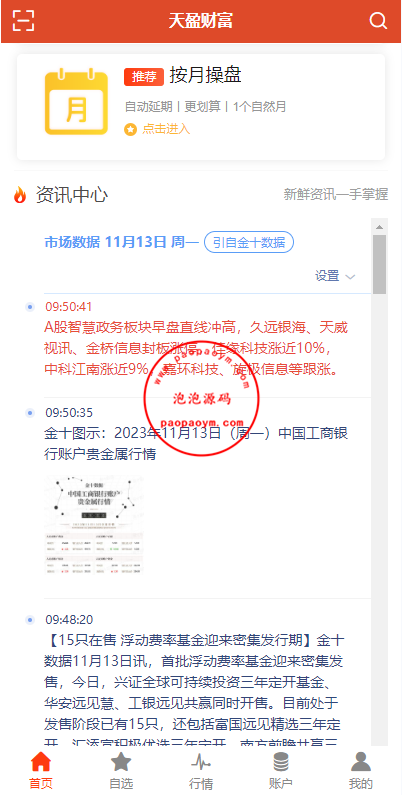Select timeline dot for 09:48:20 entry
The height and width of the screenshot is (795, 402).
[30, 620]
